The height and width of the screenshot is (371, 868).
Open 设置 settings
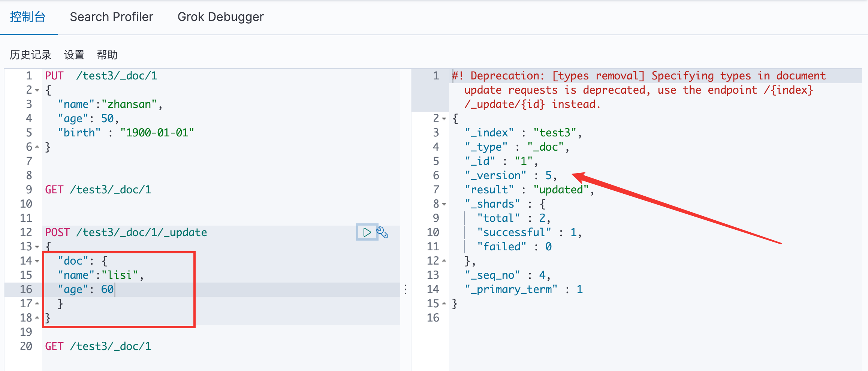coord(74,55)
